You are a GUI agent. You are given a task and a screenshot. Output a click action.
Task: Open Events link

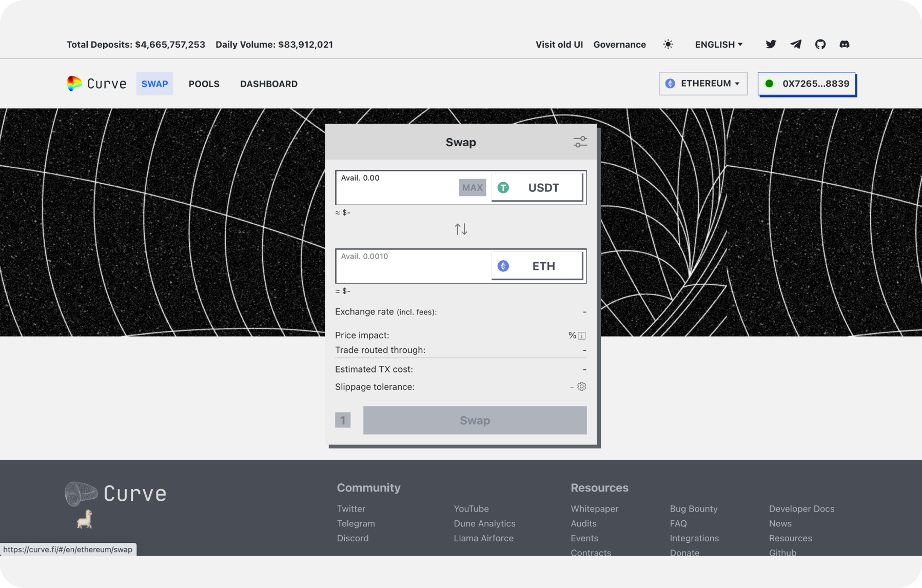click(584, 538)
